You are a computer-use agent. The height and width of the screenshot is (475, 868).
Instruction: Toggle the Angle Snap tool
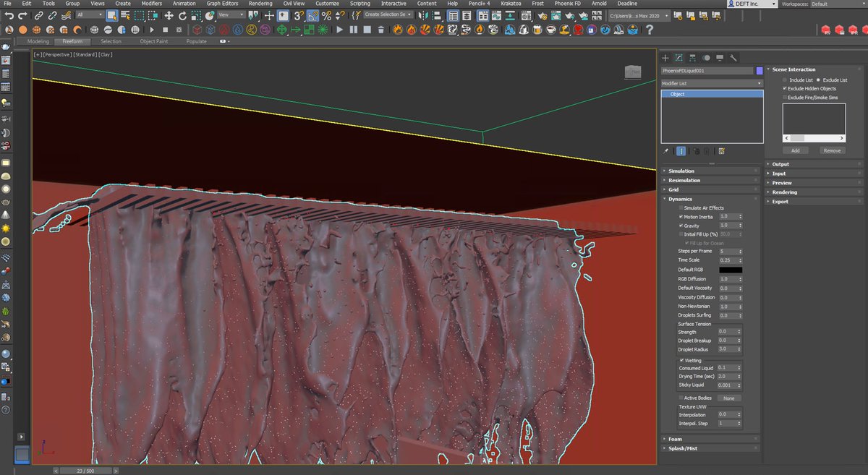click(312, 15)
